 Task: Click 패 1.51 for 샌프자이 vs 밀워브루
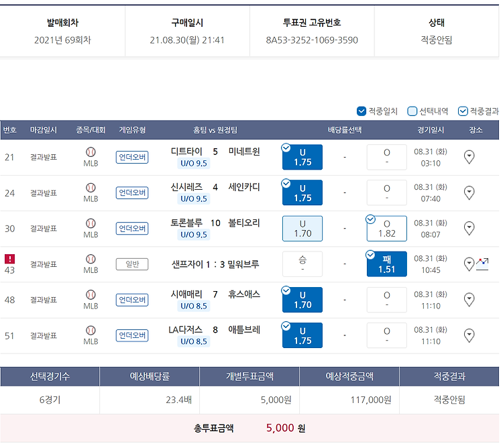tap(387, 264)
